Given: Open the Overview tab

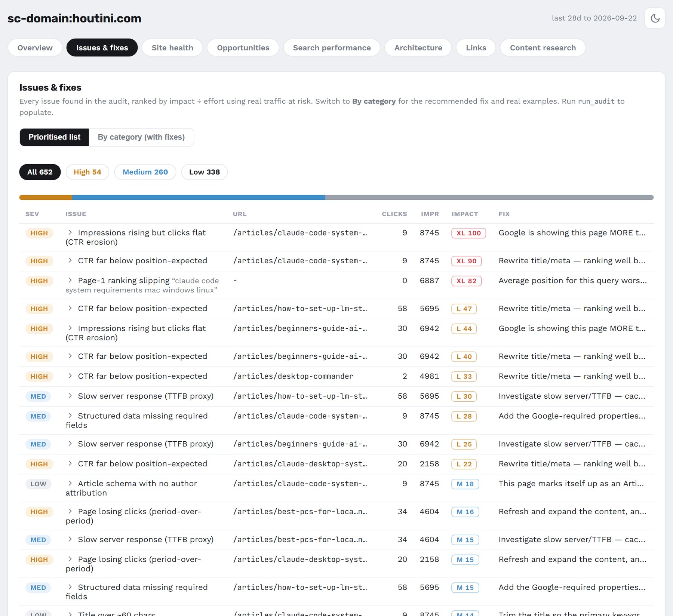Looking at the screenshot, I should (35, 47).
